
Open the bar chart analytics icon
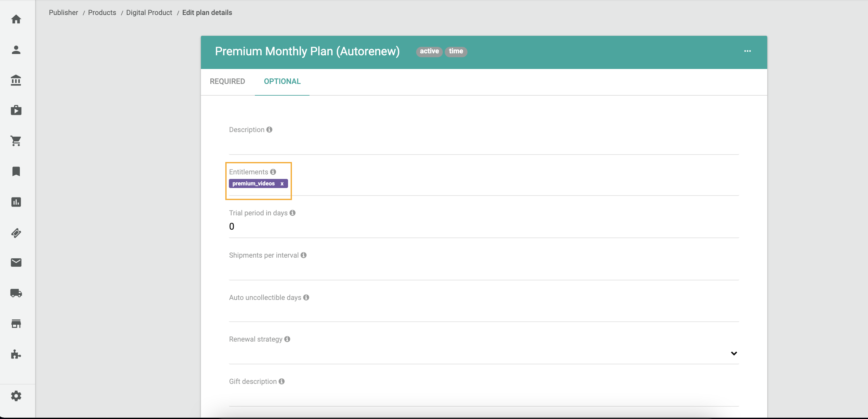pyautogui.click(x=16, y=202)
